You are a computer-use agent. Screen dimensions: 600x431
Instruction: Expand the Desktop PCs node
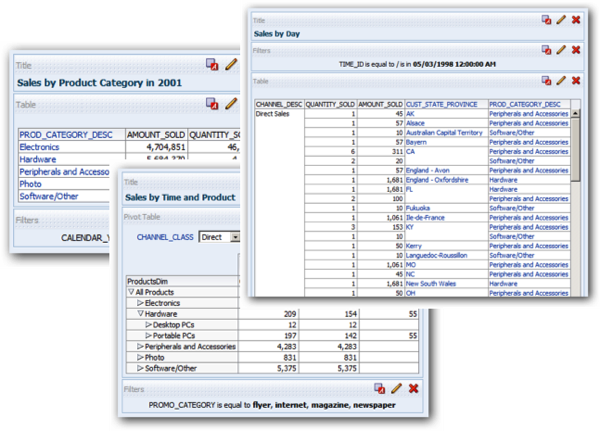(x=148, y=325)
